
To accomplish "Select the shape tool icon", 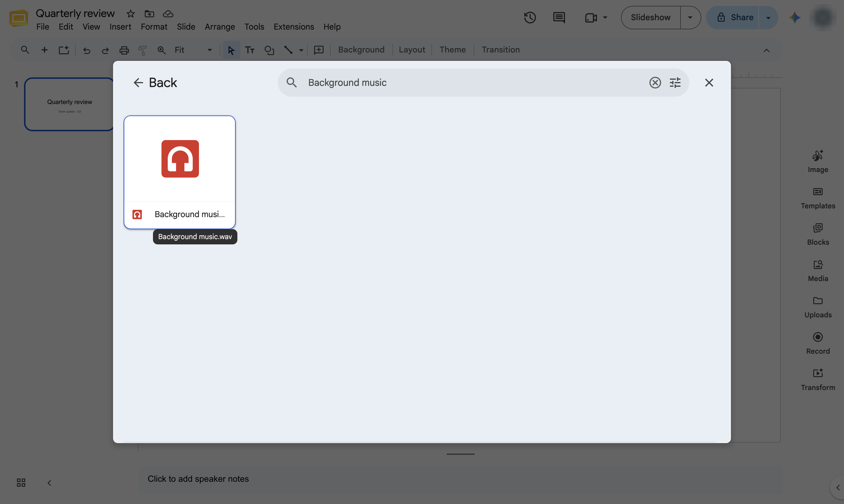I will coord(269,50).
